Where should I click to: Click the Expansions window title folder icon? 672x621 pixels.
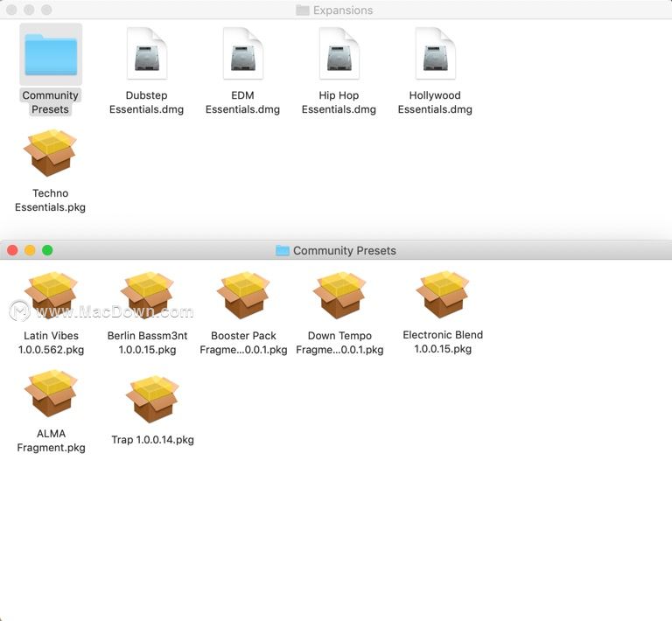click(x=303, y=10)
